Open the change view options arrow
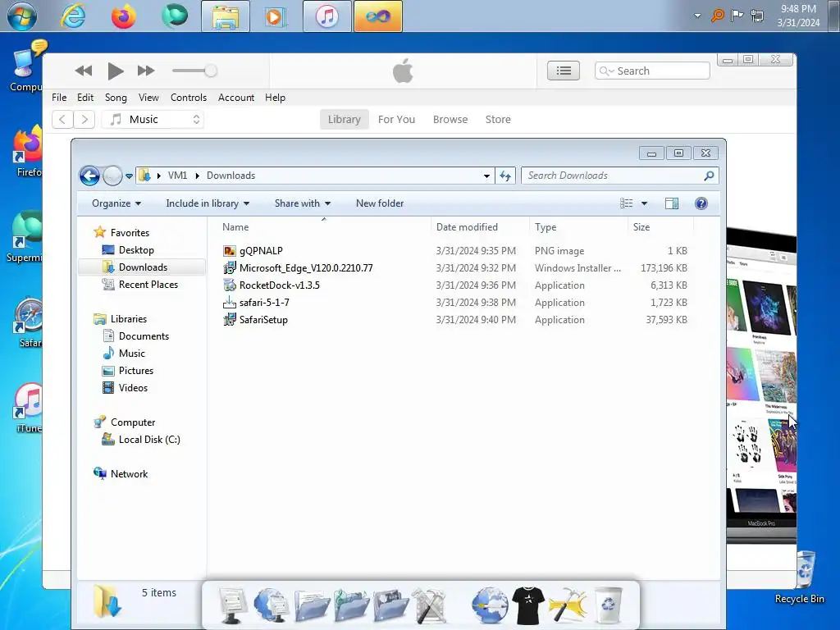 pos(645,203)
